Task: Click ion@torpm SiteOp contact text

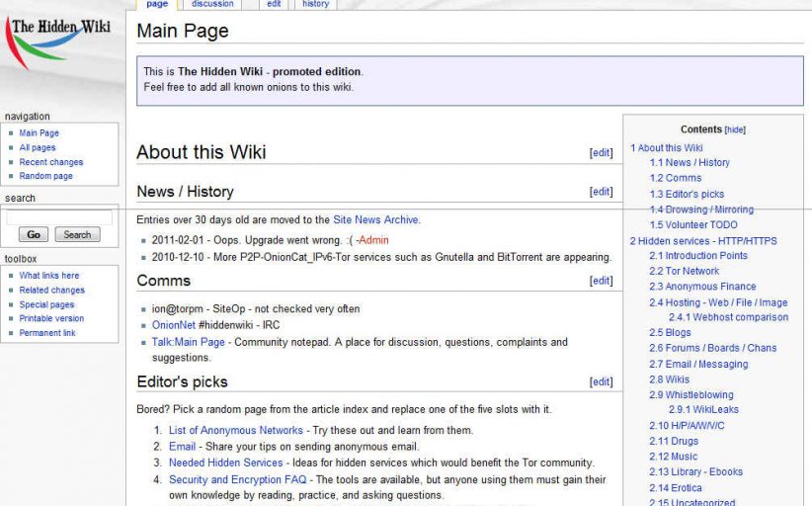Action: point(256,309)
